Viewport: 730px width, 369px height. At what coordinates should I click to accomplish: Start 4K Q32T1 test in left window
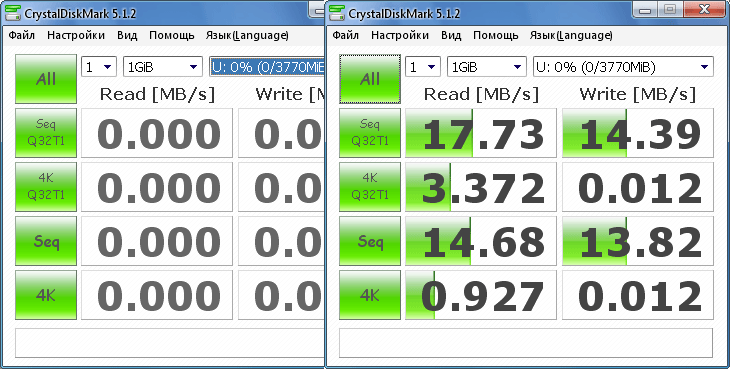(x=46, y=187)
